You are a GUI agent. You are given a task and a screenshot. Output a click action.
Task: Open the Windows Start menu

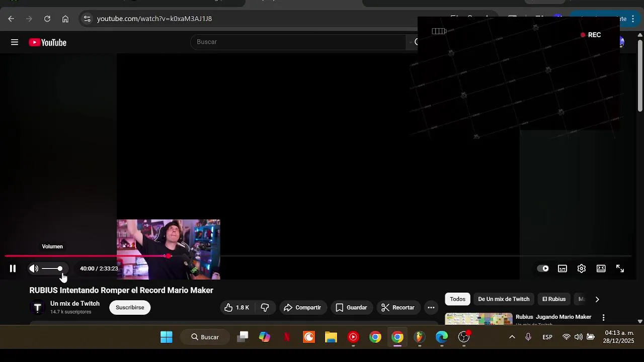167,337
